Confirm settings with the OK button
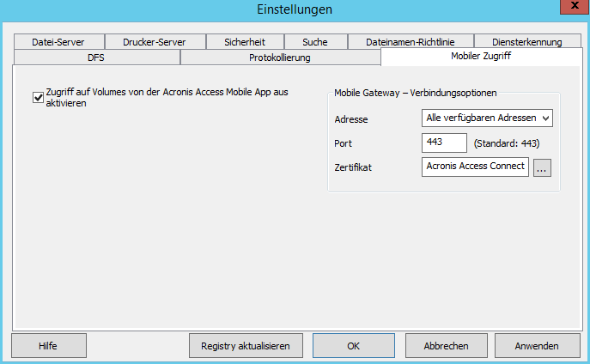 coord(353,346)
